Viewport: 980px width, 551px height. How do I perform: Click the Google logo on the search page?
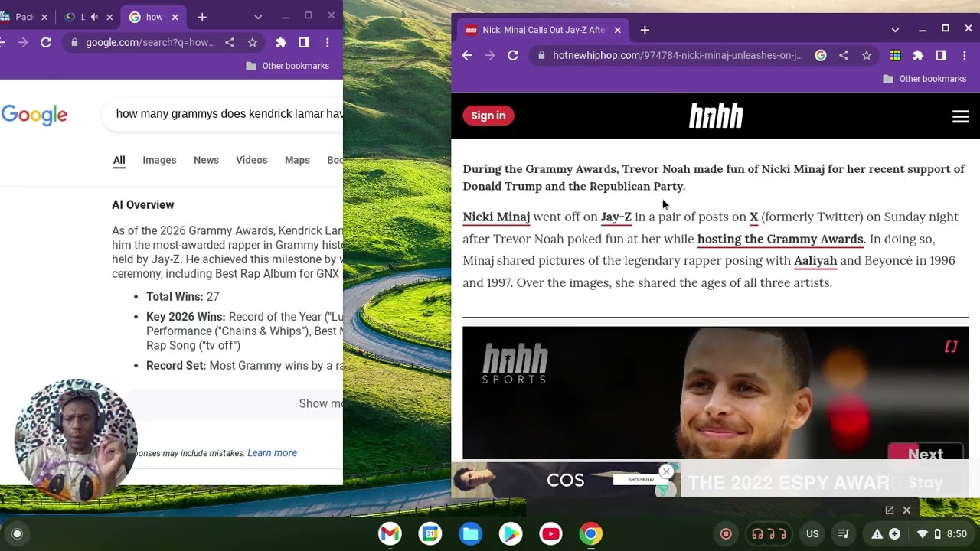[34, 115]
